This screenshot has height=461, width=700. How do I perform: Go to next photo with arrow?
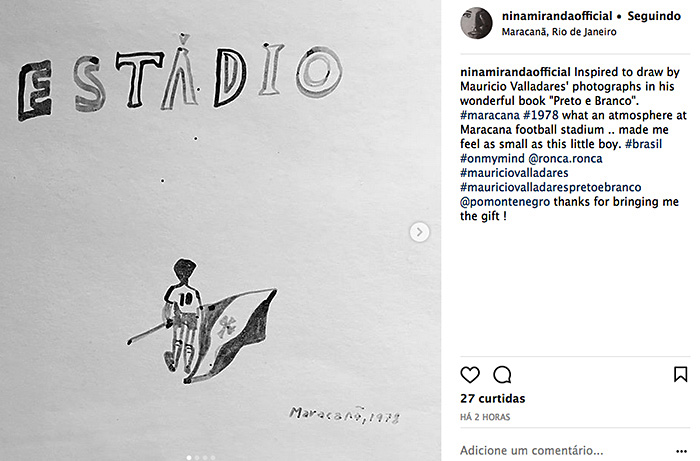420,232
